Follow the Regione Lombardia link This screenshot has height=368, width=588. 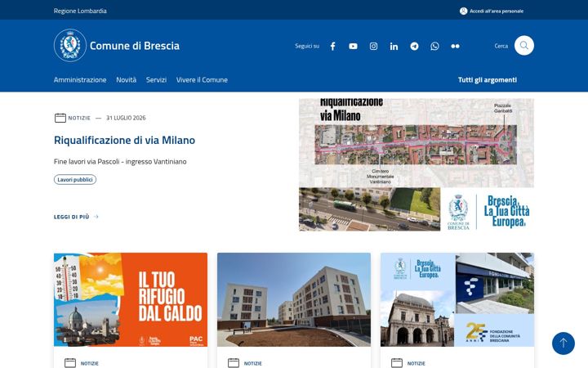coord(80,11)
